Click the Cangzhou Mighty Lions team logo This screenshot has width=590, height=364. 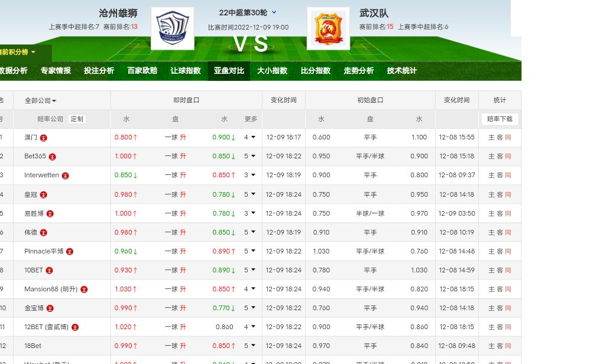coord(172,28)
